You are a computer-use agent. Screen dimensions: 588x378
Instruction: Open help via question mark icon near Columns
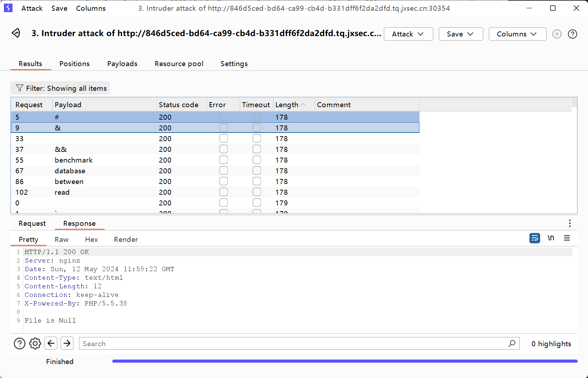click(x=572, y=34)
